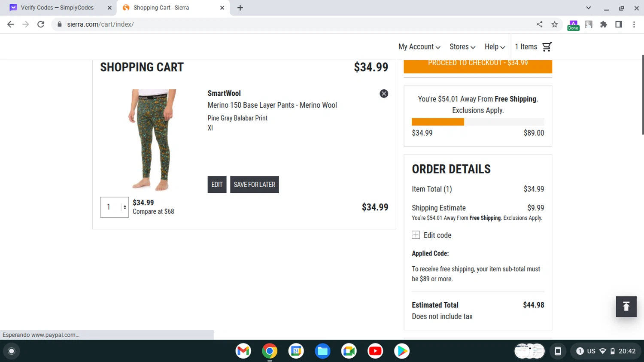Click the free shipping progress bar

pyautogui.click(x=478, y=122)
